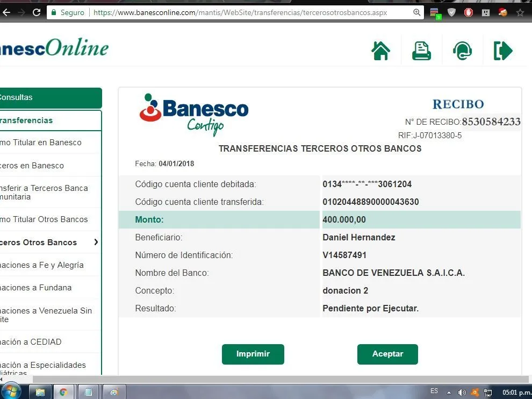Click the grey shield extension icon
Screen dimensions: 532x399
tap(452, 12)
